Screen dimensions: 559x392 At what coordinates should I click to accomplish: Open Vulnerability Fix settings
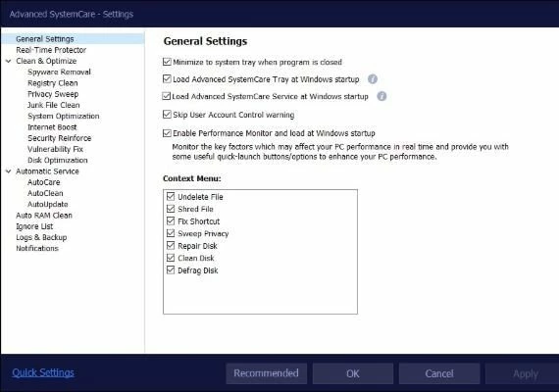[55, 149]
